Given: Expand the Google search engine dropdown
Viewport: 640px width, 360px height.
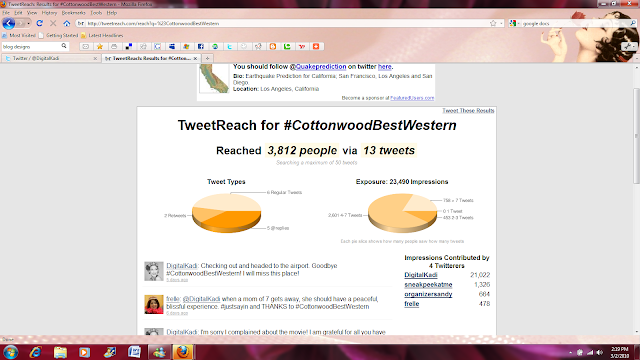Looking at the screenshot, I should click(x=515, y=23).
